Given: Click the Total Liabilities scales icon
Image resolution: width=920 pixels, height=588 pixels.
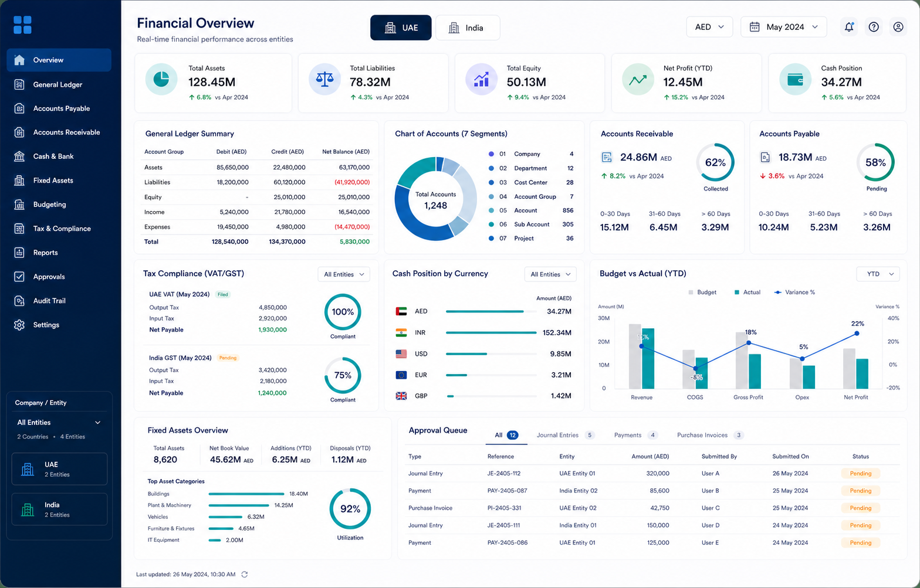Looking at the screenshot, I should tap(324, 79).
